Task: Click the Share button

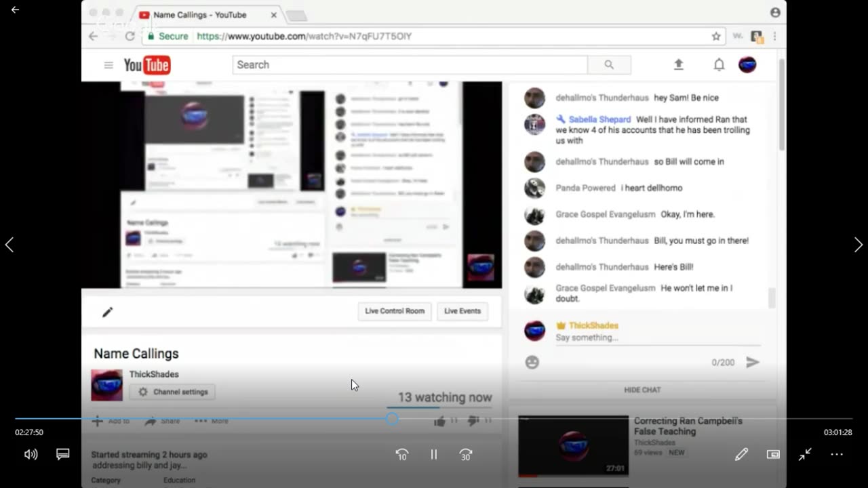Action: point(162,421)
